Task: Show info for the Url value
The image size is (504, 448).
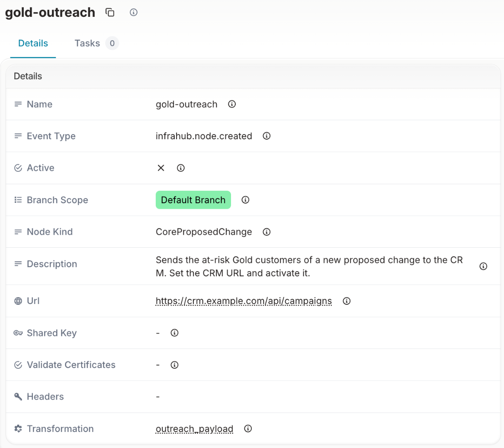Action: coord(347,301)
